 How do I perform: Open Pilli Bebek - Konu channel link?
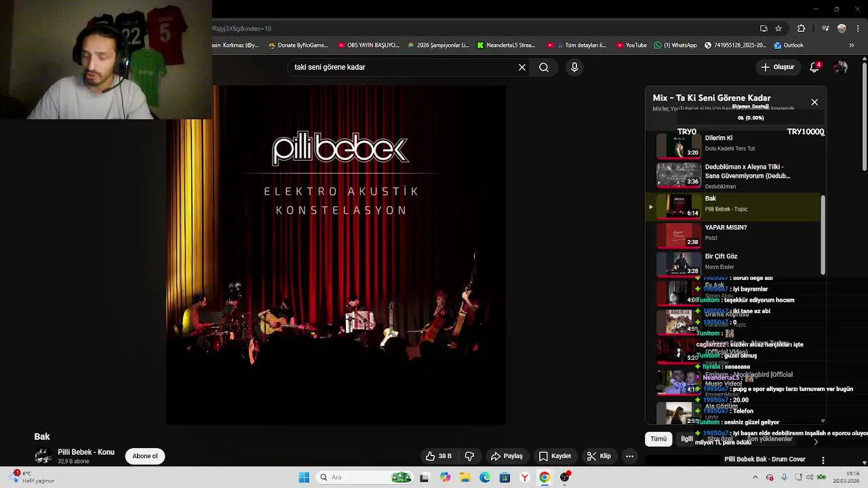[86, 452]
